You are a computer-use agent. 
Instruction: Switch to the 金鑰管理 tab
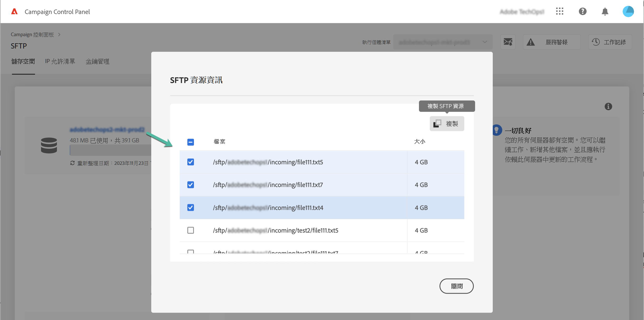[97, 61]
